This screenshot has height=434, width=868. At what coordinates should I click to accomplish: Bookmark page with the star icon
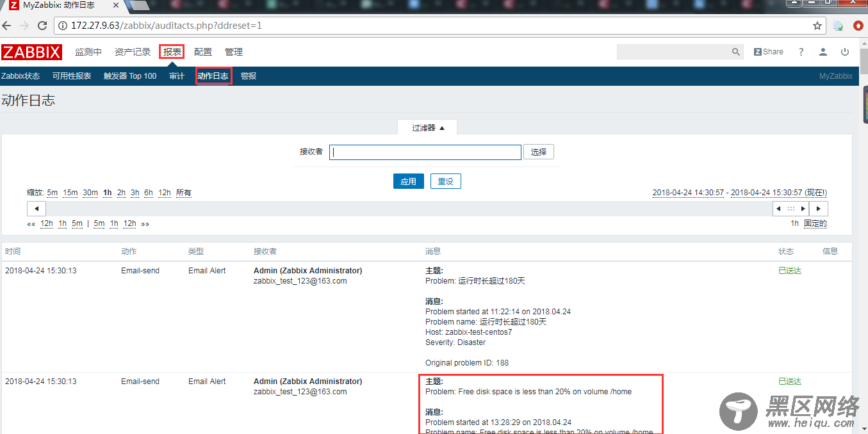pyautogui.click(x=817, y=26)
